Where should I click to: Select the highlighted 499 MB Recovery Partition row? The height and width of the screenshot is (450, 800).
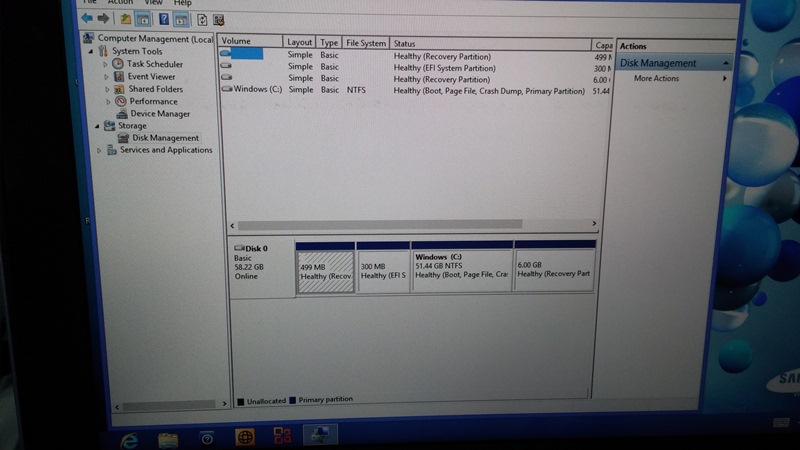coord(415,55)
